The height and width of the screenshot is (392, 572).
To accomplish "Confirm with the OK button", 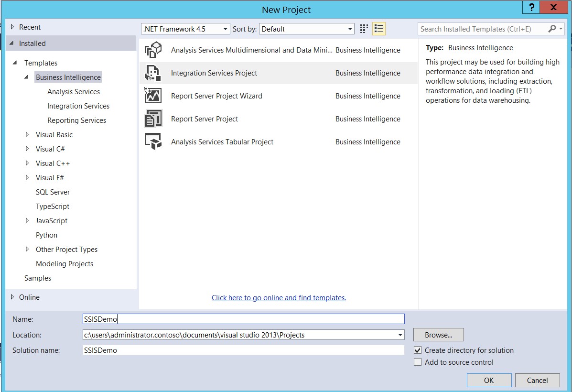I will [489, 381].
